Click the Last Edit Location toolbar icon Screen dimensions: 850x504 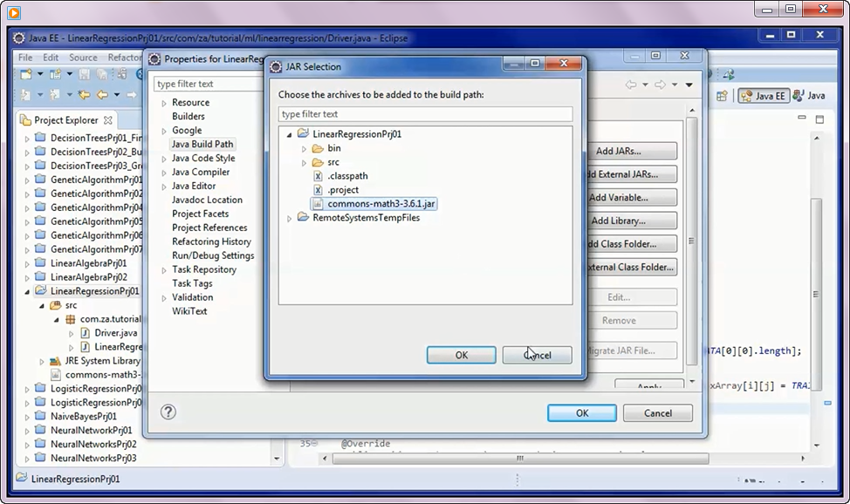coord(84,95)
